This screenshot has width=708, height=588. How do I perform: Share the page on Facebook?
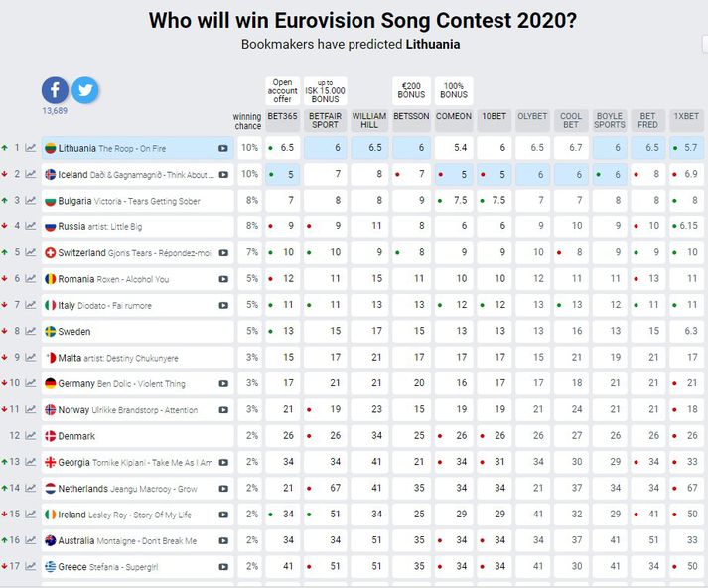click(55, 90)
